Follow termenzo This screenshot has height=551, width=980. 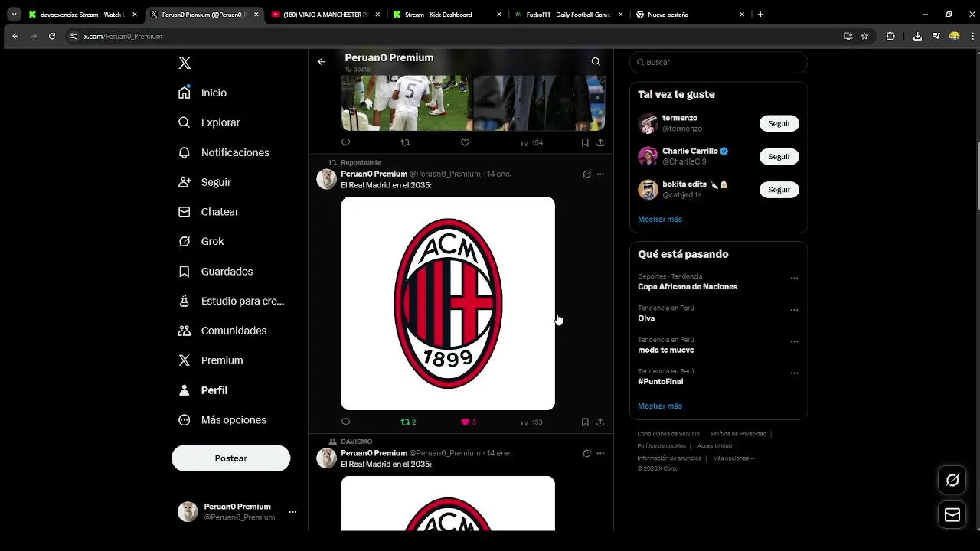(x=779, y=123)
